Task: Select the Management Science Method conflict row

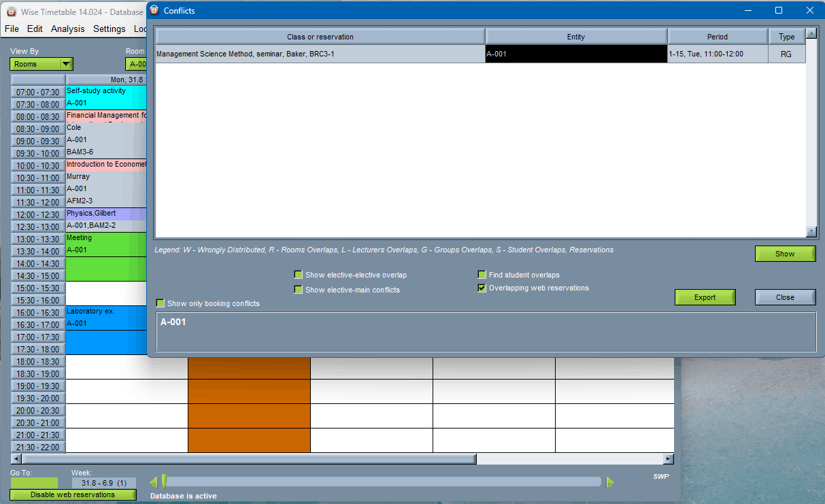Action: pyautogui.click(x=320, y=53)
